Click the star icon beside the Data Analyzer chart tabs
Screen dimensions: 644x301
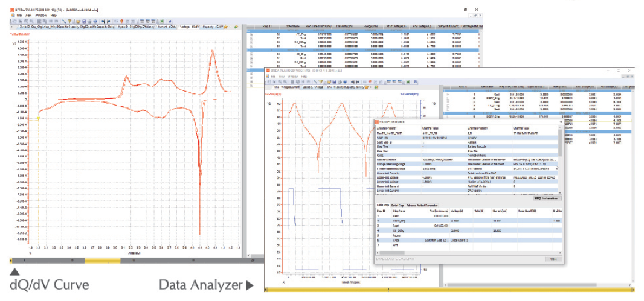pos(366,87)
